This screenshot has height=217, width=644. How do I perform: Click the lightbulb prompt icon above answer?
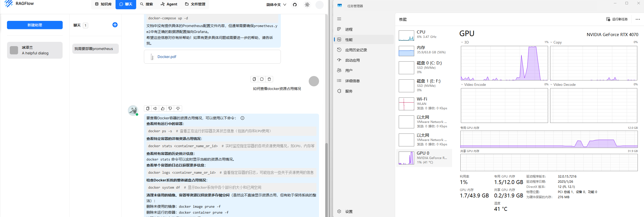178,109
